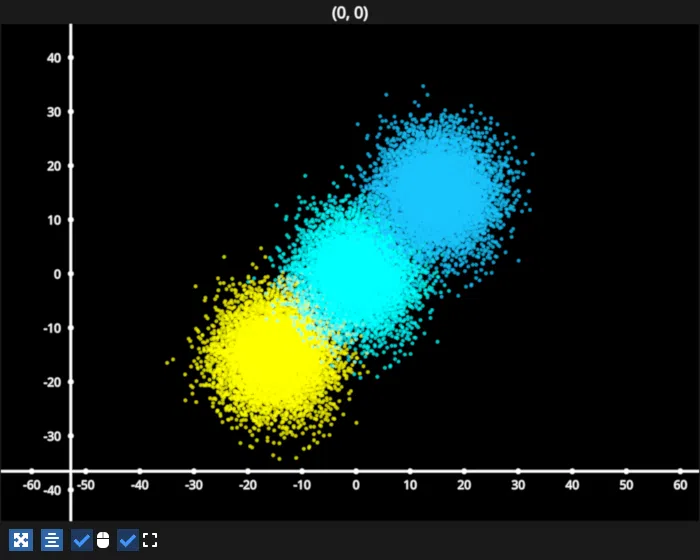Click the y-axis tick label -20

(x=52, y=382)
